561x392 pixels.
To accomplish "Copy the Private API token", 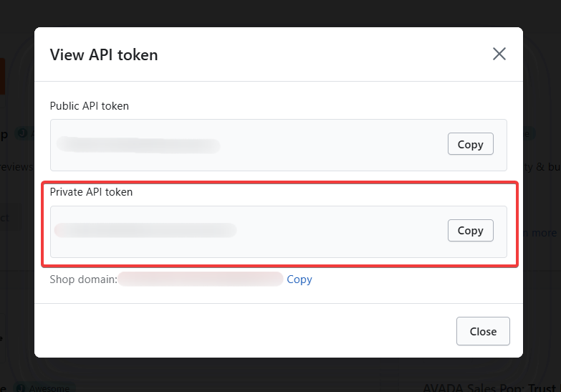I will tap(470, 230).
